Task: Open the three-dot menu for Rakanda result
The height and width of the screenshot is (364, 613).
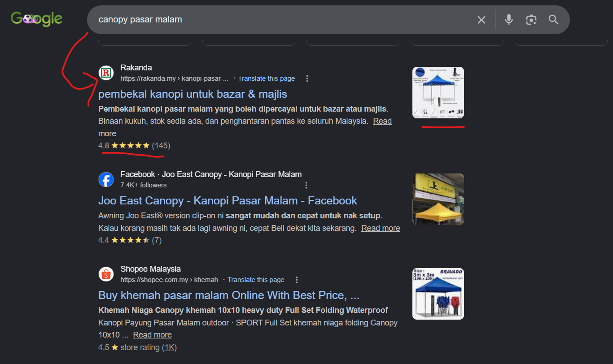Action: (x=307, y=78)
